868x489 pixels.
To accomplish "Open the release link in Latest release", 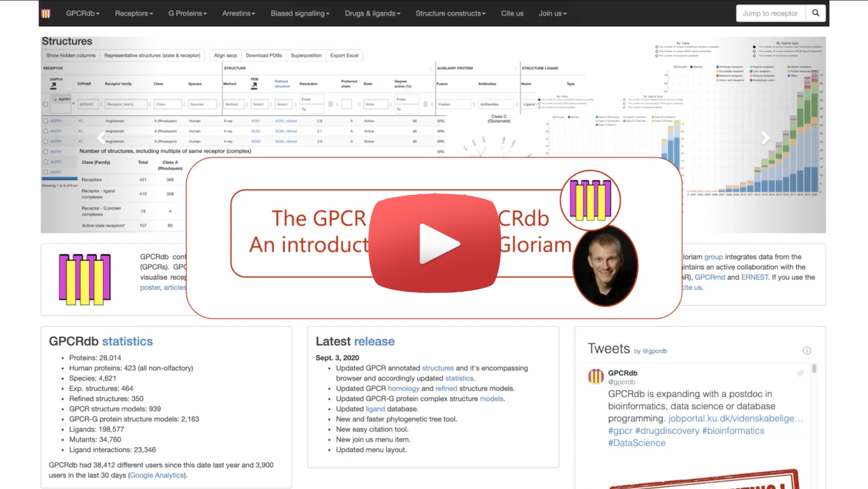I will click(x=374, y=341).
